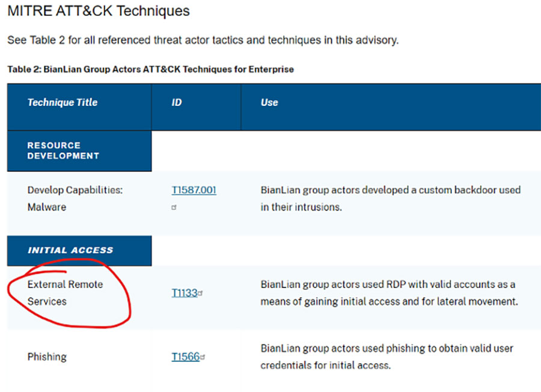Screen dimensions: 541x392
Task: Click external-link icon next to T1133
Action: pos(200,293)
